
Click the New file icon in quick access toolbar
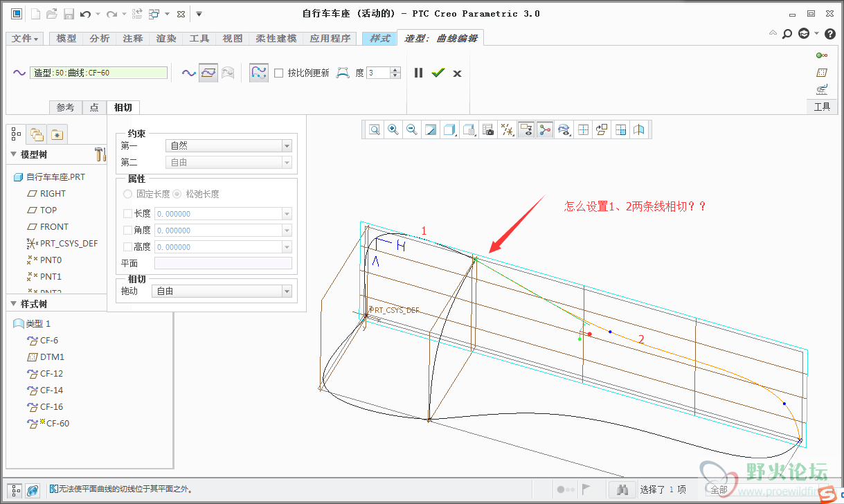pyautogui.click(x=35, y=14)
